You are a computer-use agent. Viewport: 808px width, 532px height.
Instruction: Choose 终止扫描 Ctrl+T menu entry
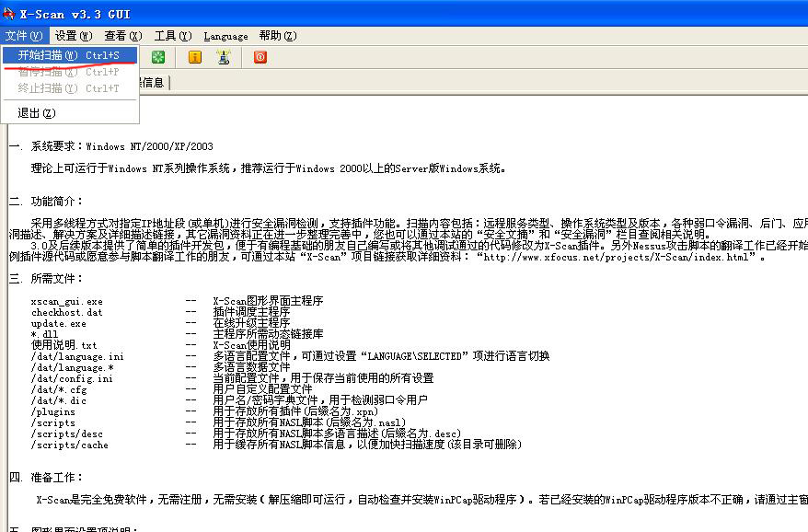pyautogui.click(x=70, y=88)
